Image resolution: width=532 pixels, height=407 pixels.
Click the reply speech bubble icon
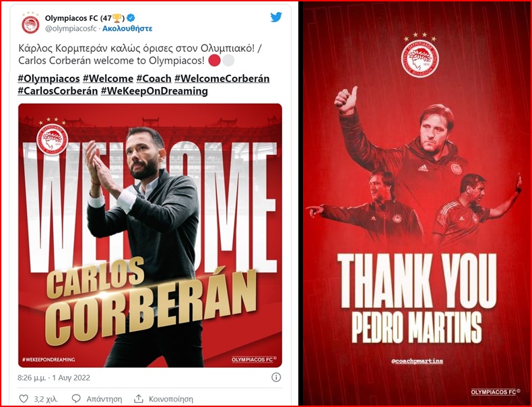[76, 398]
